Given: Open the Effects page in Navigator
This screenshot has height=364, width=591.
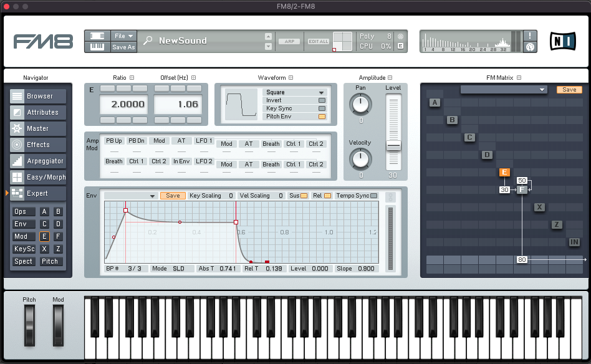Looking at the screenshot, I should click(x=39, y=145).
